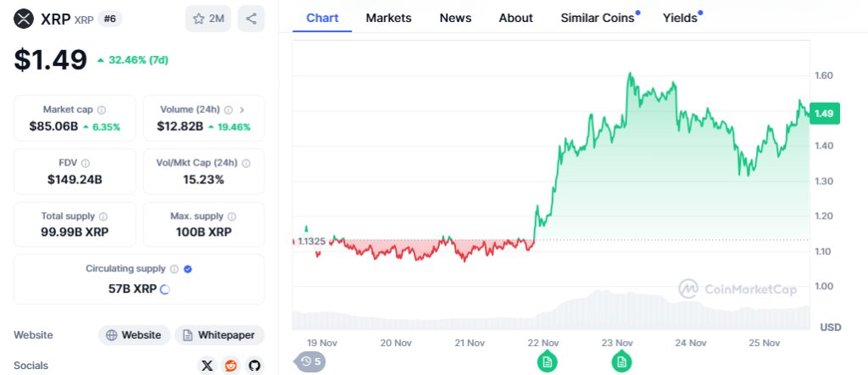Open the Whitepaper link
Screen dimensions: 868x375
pos(220,335)
